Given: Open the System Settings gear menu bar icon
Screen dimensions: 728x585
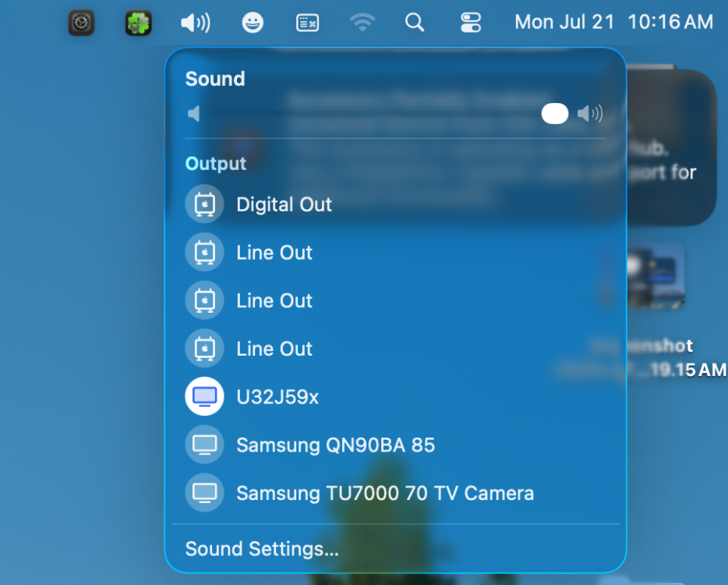Looking at the screenshot, I should point(81,23).
